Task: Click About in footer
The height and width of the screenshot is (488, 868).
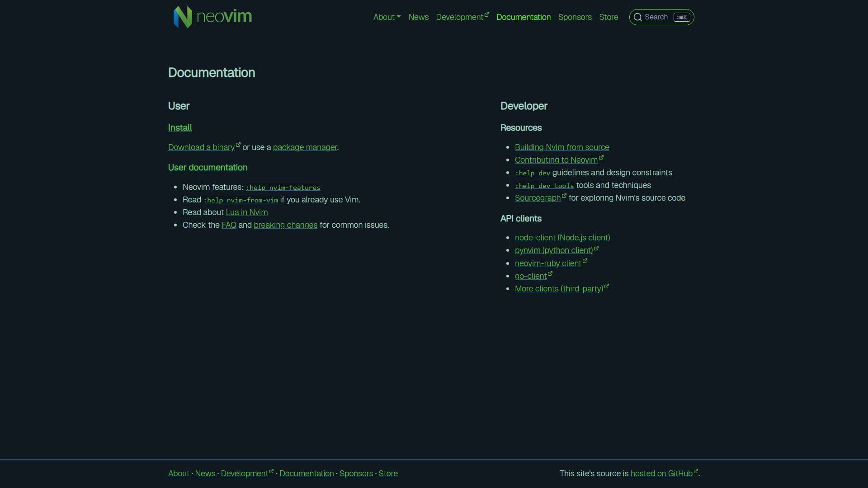Action: pyautogui.click(x=179, y=474)
